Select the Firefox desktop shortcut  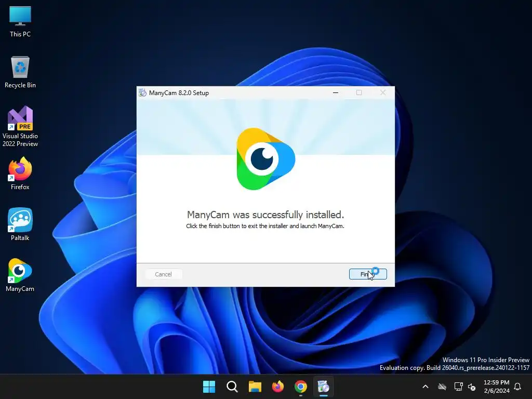coord(20,174)
